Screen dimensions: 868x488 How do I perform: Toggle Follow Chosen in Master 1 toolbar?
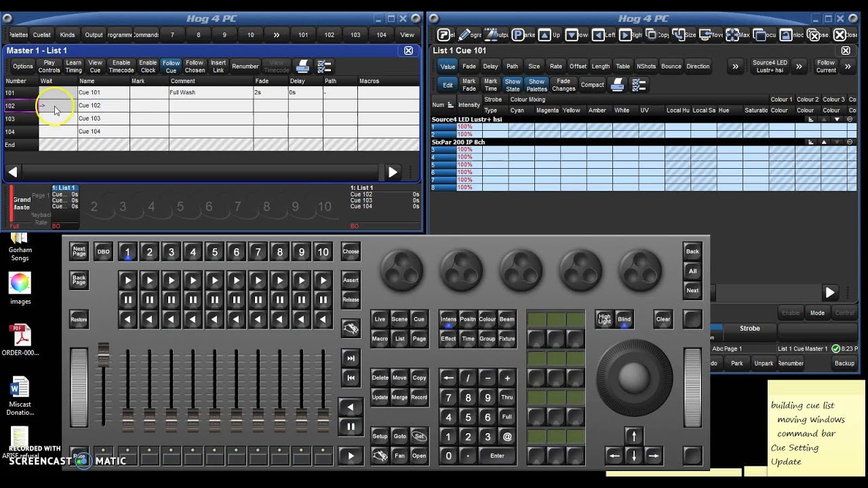click(x=195, y=66)
